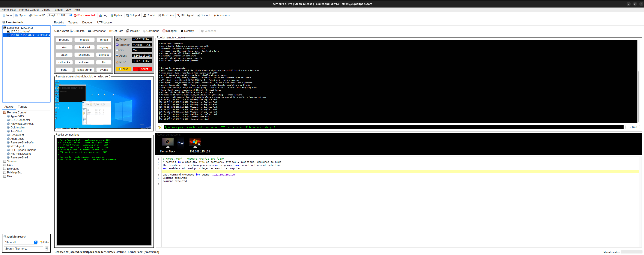Image resolution: width=644 pixels, height=255 pixels.
Task: Open the Discord link in toolbar
Action: coord(204,15)
